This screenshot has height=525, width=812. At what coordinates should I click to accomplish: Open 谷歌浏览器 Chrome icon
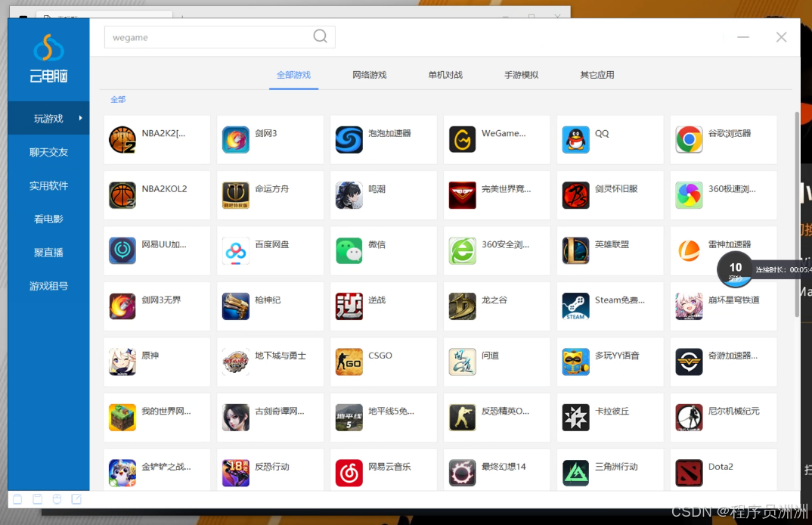[x=690, y=139]
